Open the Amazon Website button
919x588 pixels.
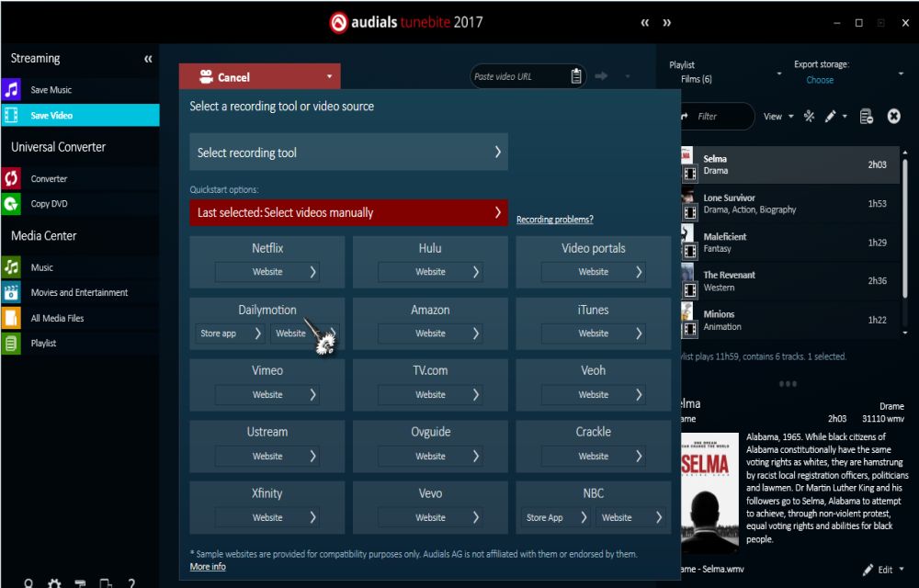point(430,334)
